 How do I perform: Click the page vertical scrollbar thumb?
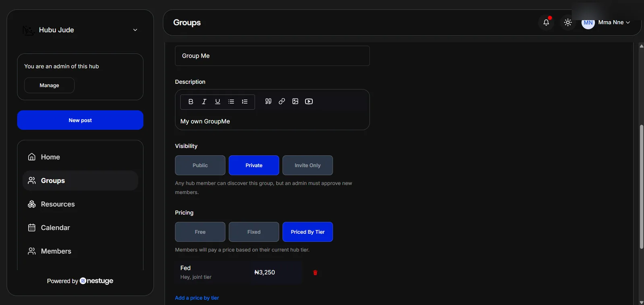pyautogui.click(x=641, y=187)
